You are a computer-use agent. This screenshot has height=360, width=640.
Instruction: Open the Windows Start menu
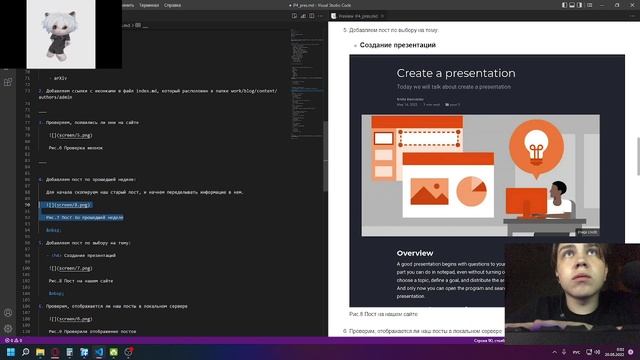(11, 352)
